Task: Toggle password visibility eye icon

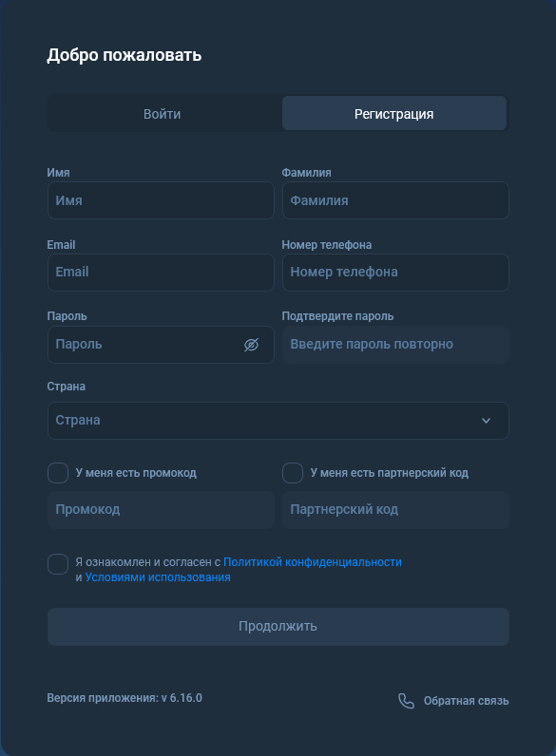Action: tap(251, 345)
